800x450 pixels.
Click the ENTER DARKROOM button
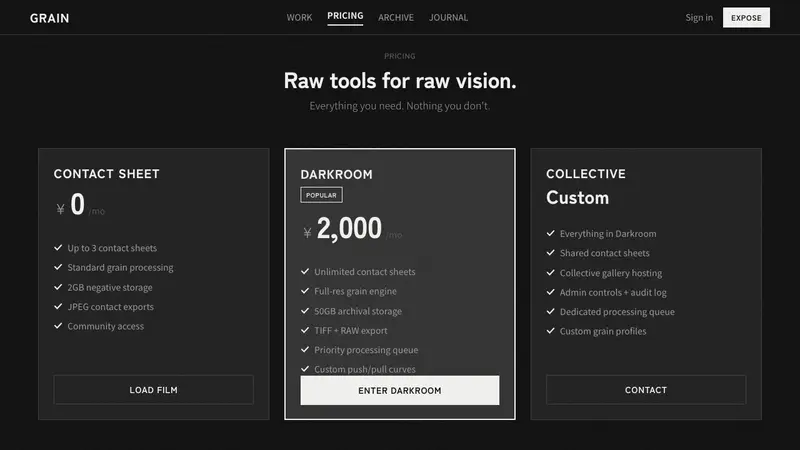400,390
